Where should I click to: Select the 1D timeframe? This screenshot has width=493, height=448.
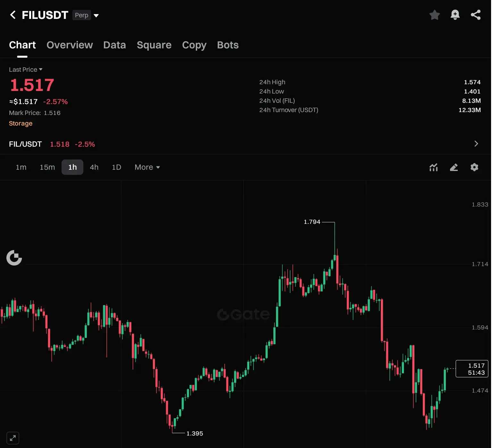point(116,167)
